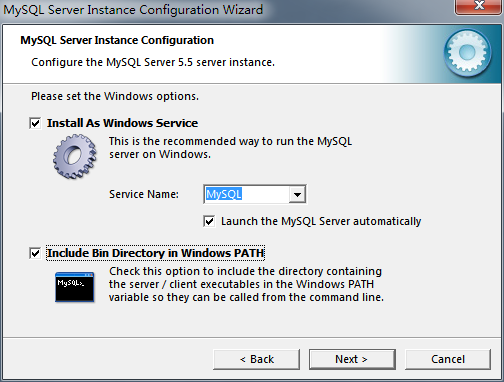The image size is (504, 382).
Task: Open the Service Name dropdown arrow
Action: 297,194
